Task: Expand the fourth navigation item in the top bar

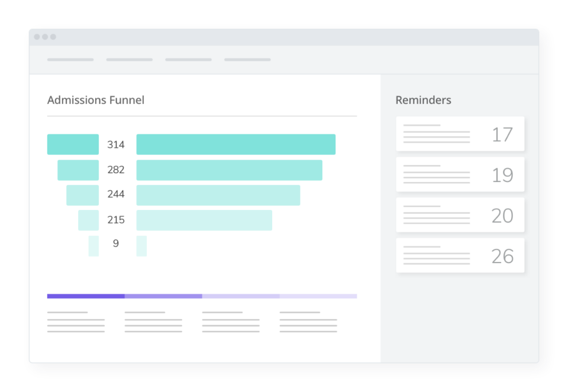Action: pyautogui.click(x=247, y=60)
